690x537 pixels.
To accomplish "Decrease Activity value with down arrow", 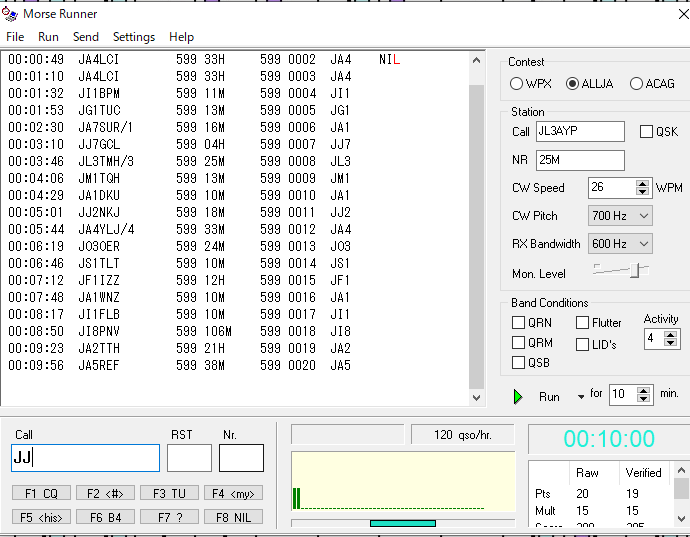I will 670,343.
